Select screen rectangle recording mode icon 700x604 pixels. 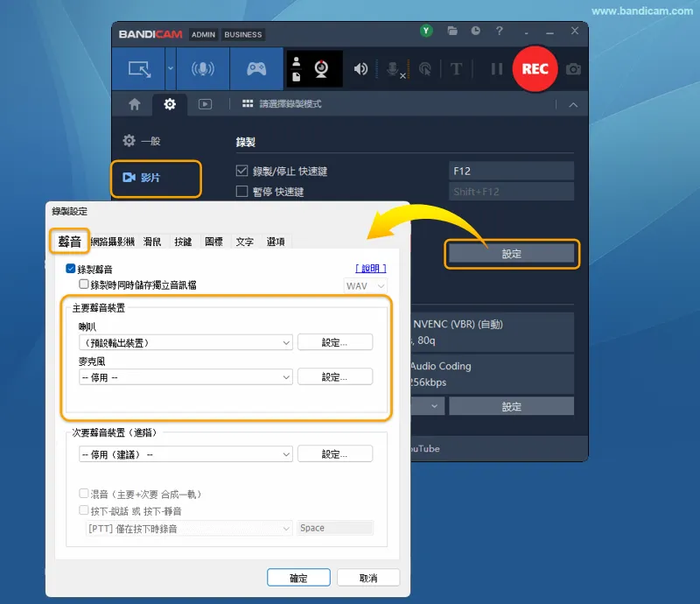pos(139,69)
